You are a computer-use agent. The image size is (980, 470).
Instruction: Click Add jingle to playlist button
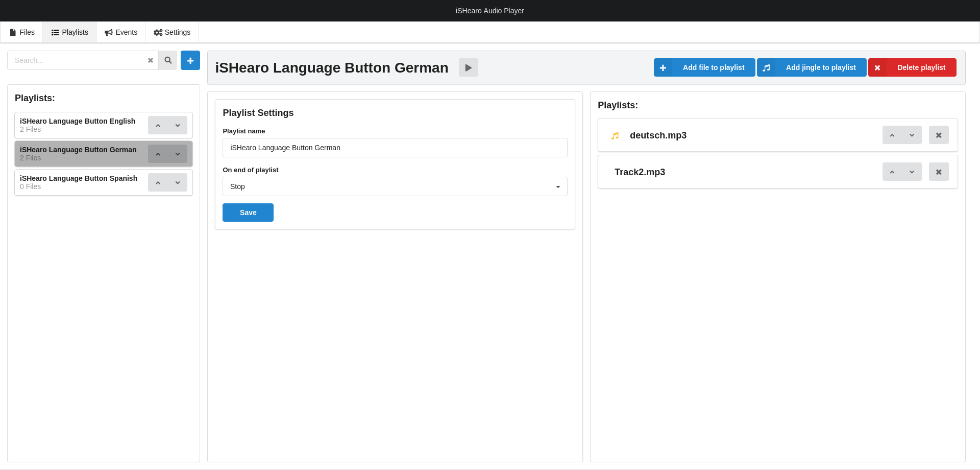pos(812,67)
